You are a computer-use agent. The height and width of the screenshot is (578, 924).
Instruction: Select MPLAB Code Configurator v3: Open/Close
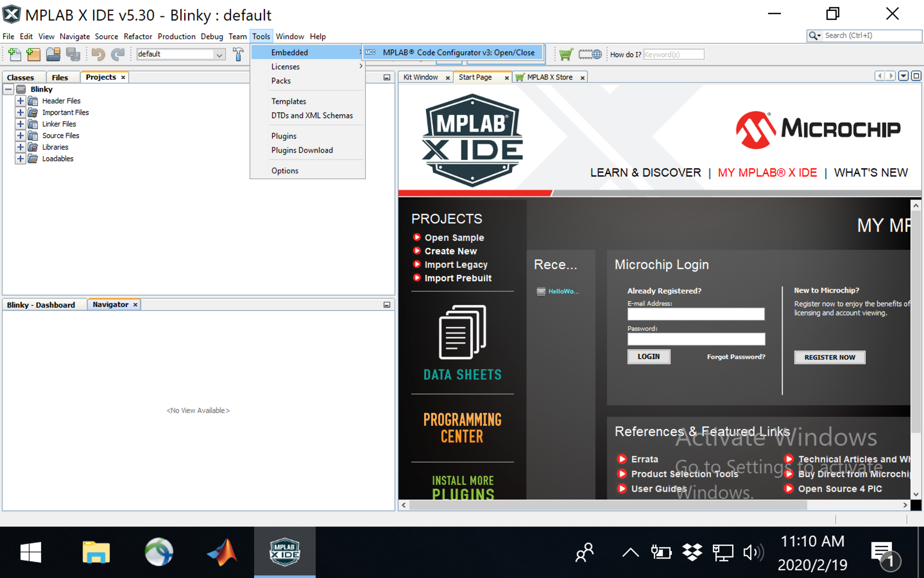pos(454,52)
